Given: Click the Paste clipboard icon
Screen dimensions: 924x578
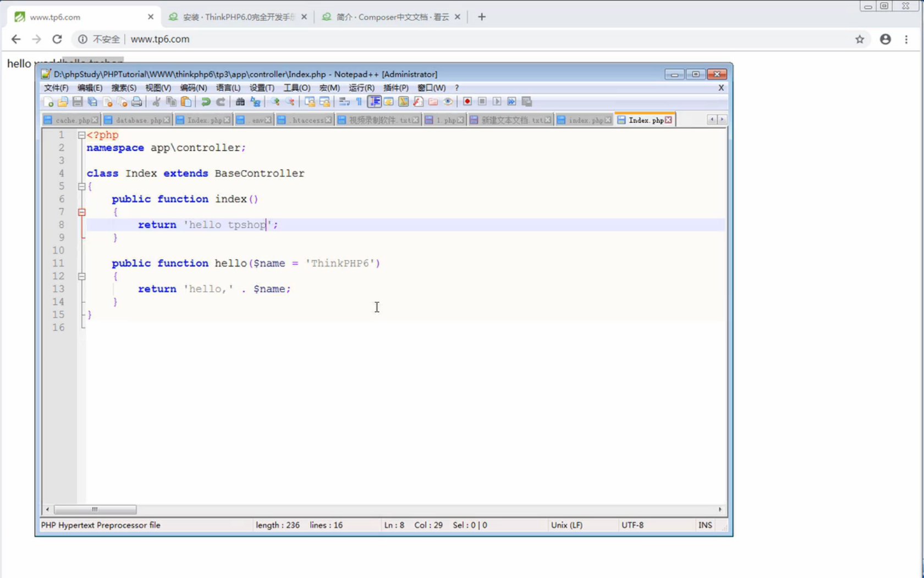Looking at the screenshot, I should pos(186,102).
